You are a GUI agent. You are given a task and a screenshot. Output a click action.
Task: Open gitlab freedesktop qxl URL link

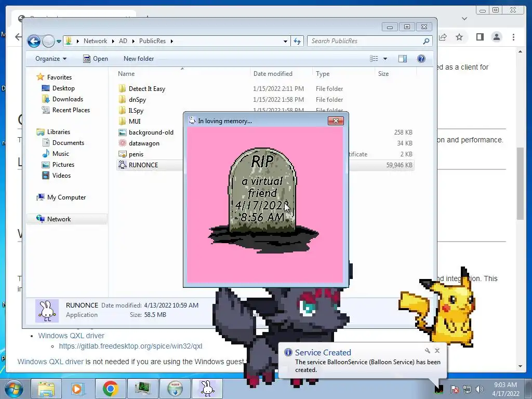[x=130, y=346]
